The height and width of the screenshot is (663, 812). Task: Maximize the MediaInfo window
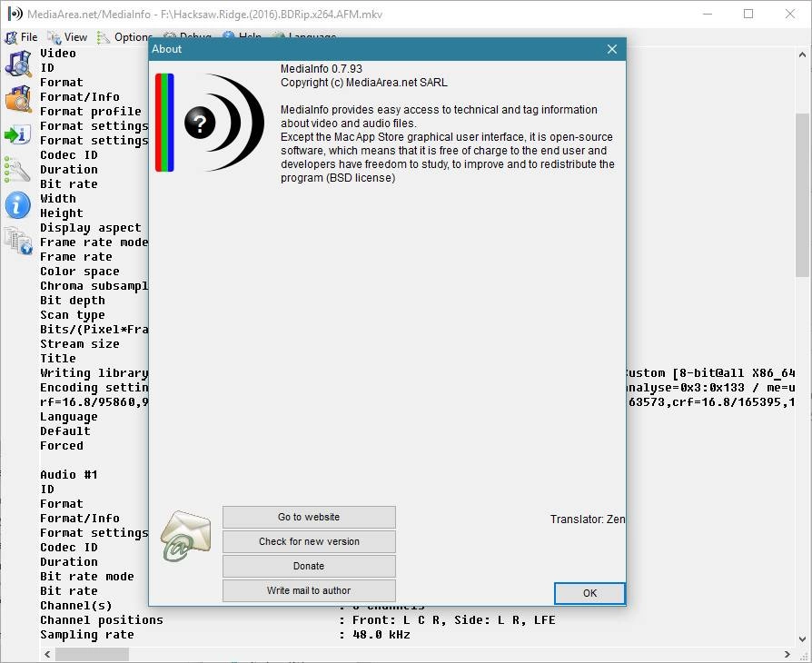(x=748, y=14)
